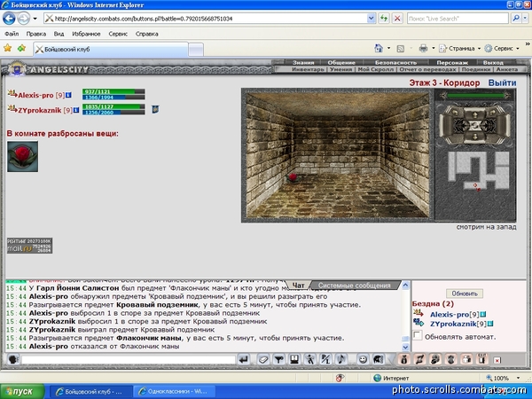This screenshot has height=399, width=532.
Task: Click the fourth pink toolbar icon with character
Action: point(451,359)
